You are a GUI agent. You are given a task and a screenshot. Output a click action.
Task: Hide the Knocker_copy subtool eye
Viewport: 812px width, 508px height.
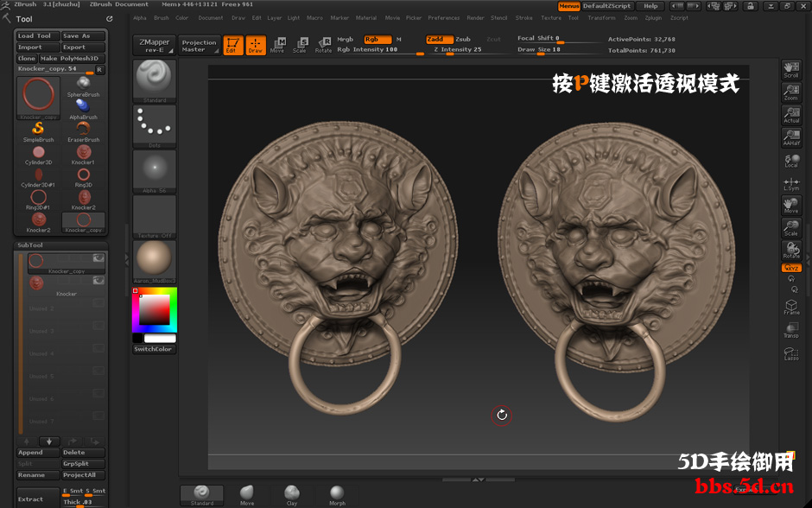(98, 257)
